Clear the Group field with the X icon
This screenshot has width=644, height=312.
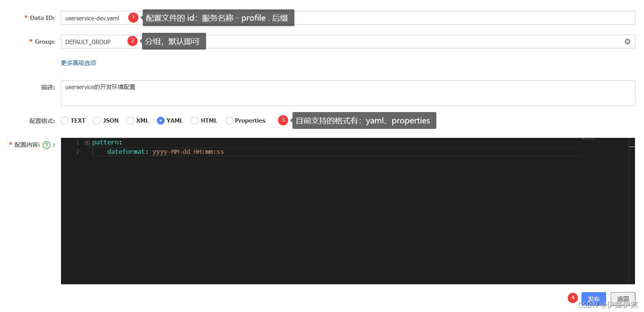click(x=627, y=41)
